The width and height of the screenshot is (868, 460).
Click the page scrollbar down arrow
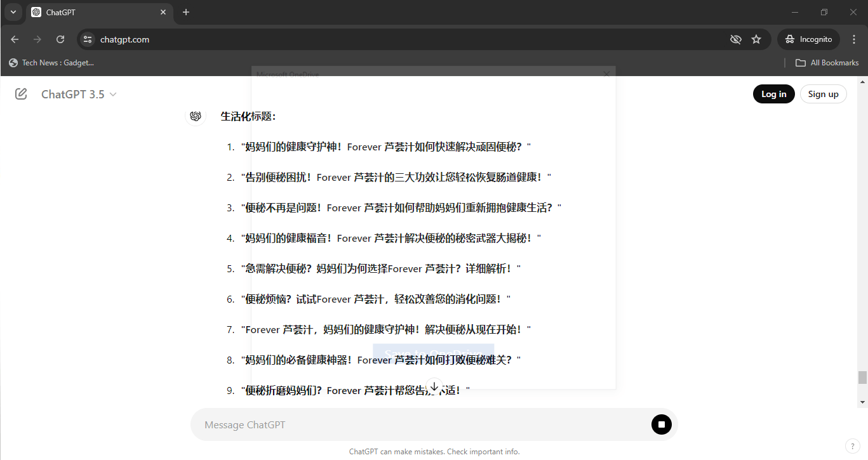point(862,402)
